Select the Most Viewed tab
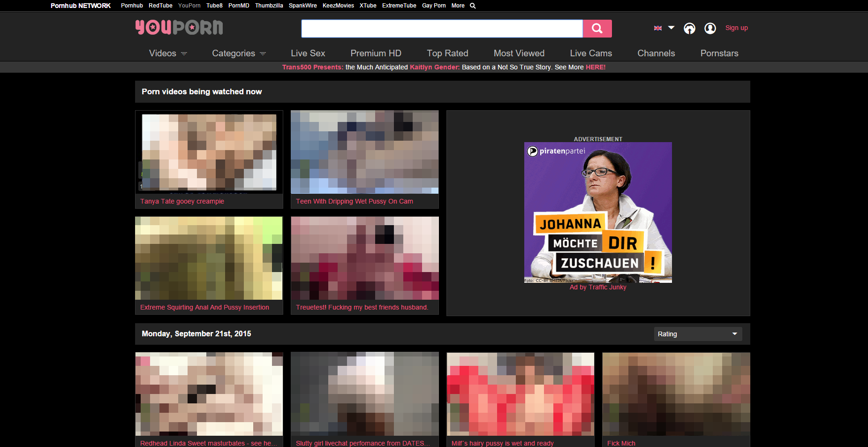Screen dimensions: 868x447 (519, 53)
